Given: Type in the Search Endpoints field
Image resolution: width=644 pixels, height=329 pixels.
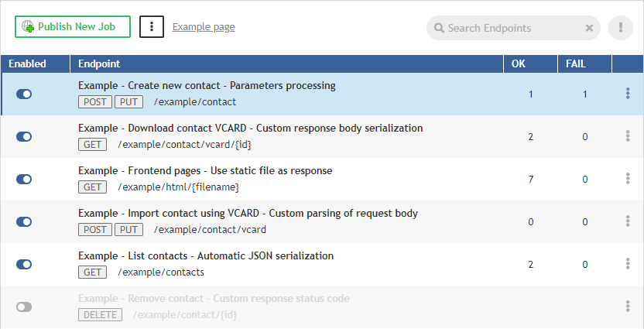Looking at the screenshot, I should click(511, 28).
